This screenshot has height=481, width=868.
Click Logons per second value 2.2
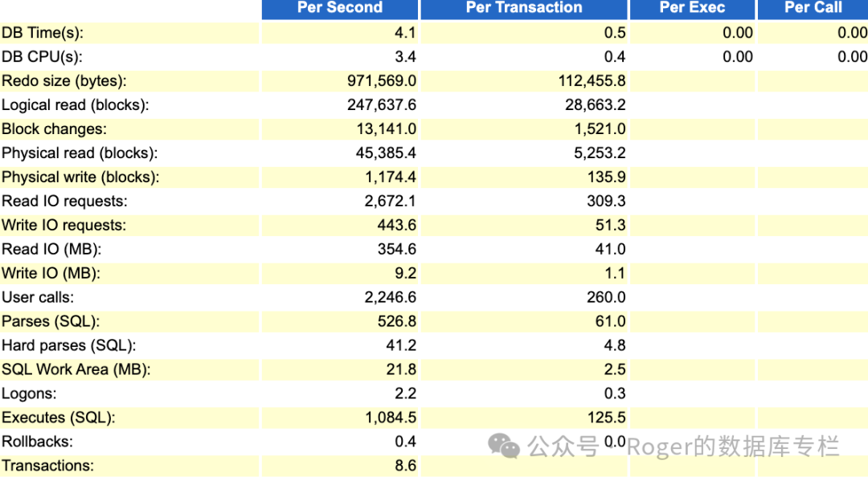pyautogui.click(x=406, y=393)
